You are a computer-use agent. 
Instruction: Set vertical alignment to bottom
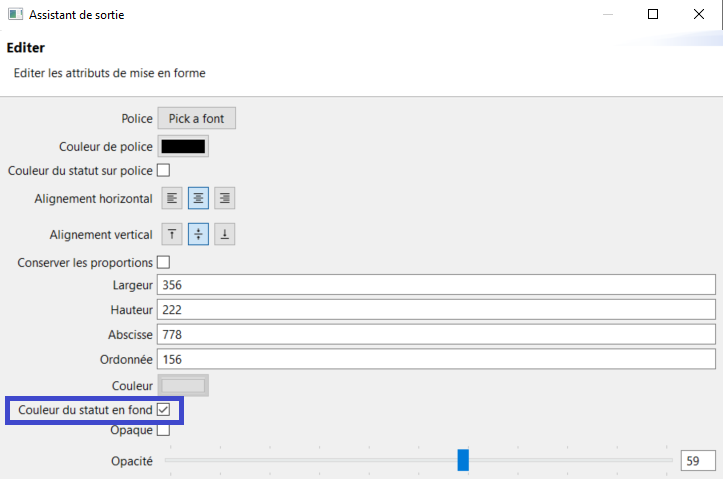tap(225, 235)
